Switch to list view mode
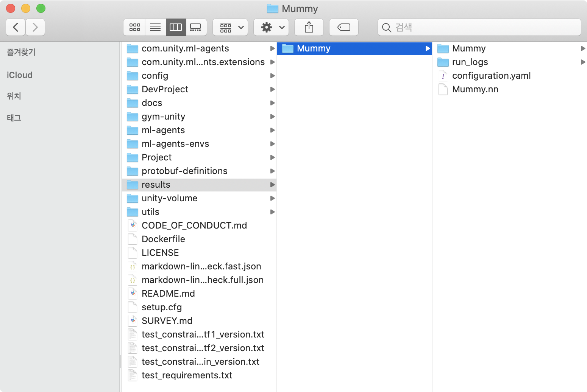587x392 pixels. pyautogui.click(x=155, y=27)
